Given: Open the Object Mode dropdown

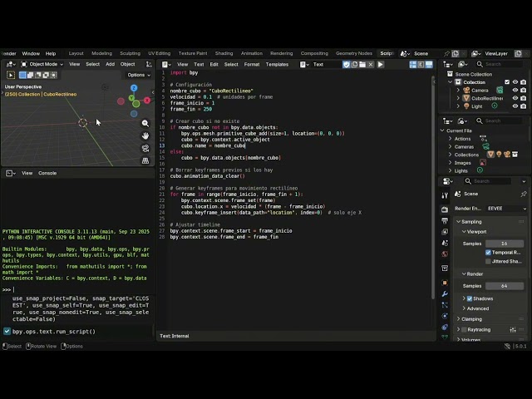Looking at the screenshot, I should tap(43, 64).
